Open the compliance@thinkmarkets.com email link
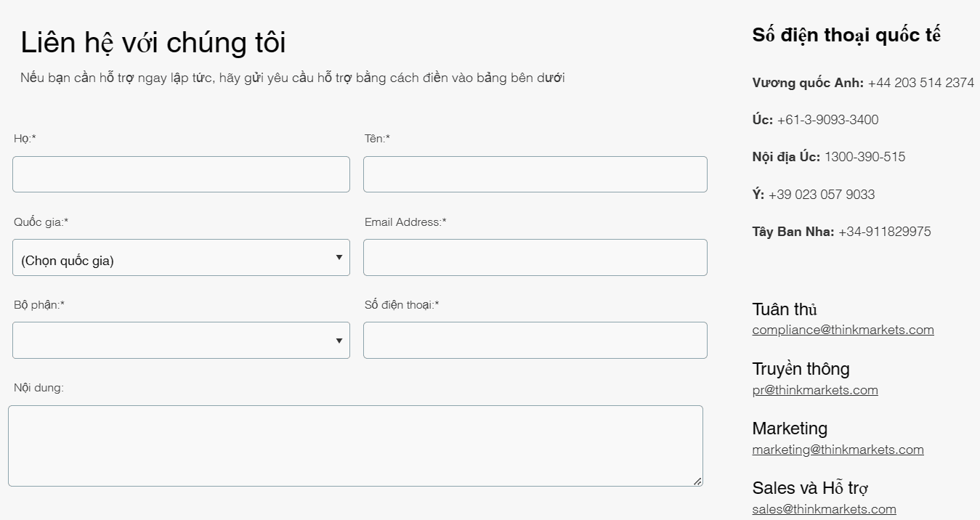 click(x=843, y=330)
